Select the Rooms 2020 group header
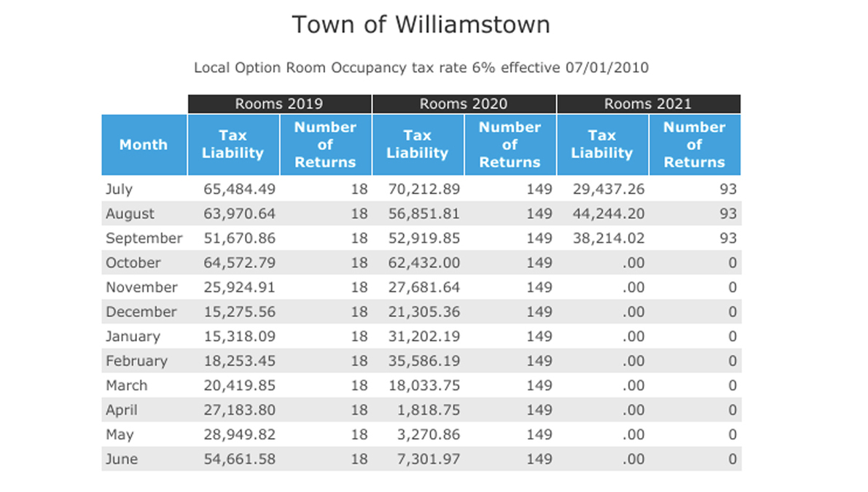 click(x=464, y=104)
